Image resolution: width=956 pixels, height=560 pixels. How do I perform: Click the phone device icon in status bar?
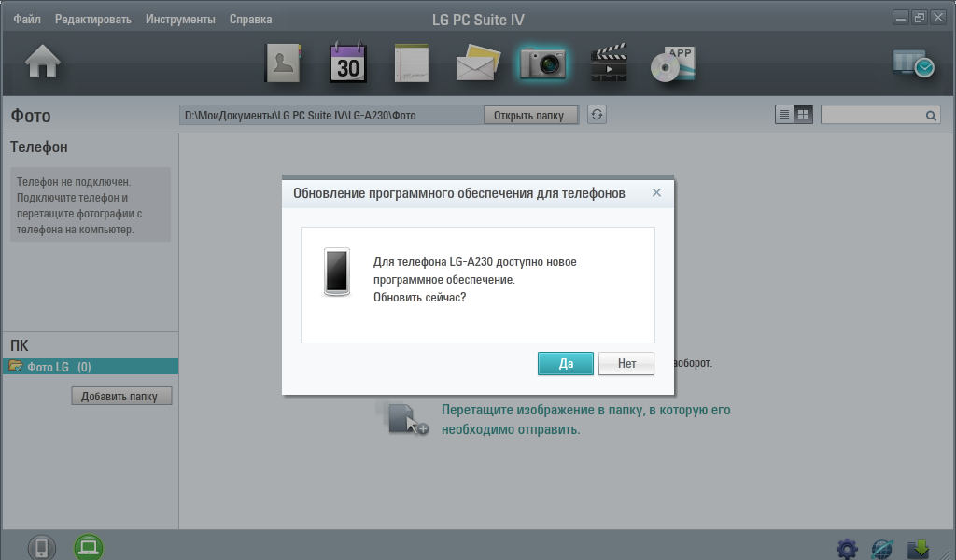click(41, 547)
